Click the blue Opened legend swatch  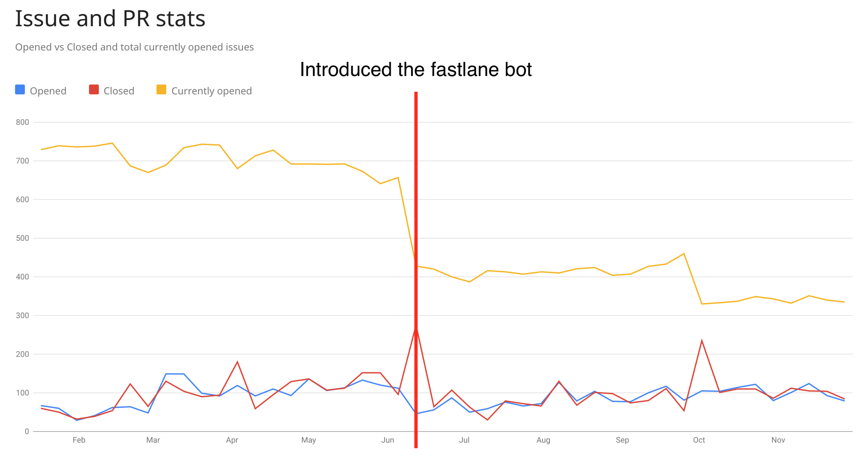point(20,89)
